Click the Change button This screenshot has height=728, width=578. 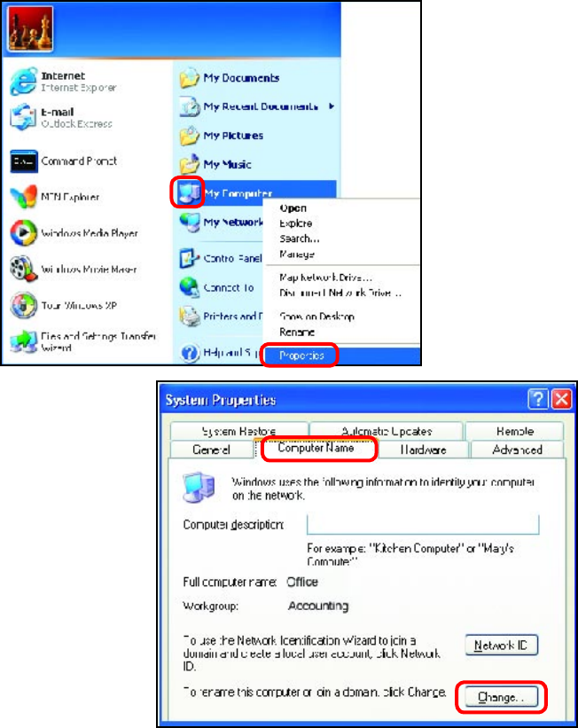[x=502, y=697]
